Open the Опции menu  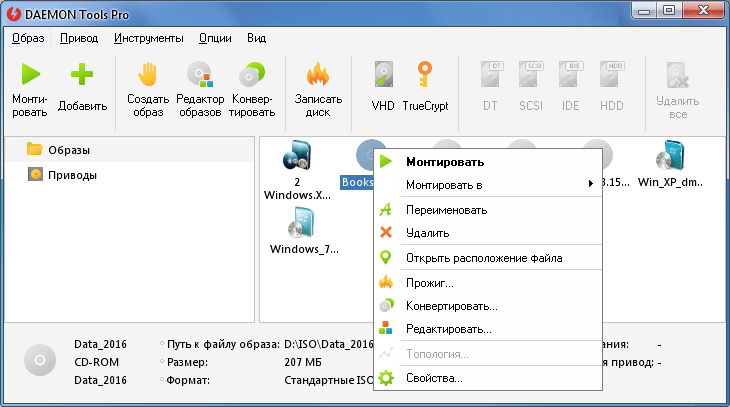click(x=215, y=38)
